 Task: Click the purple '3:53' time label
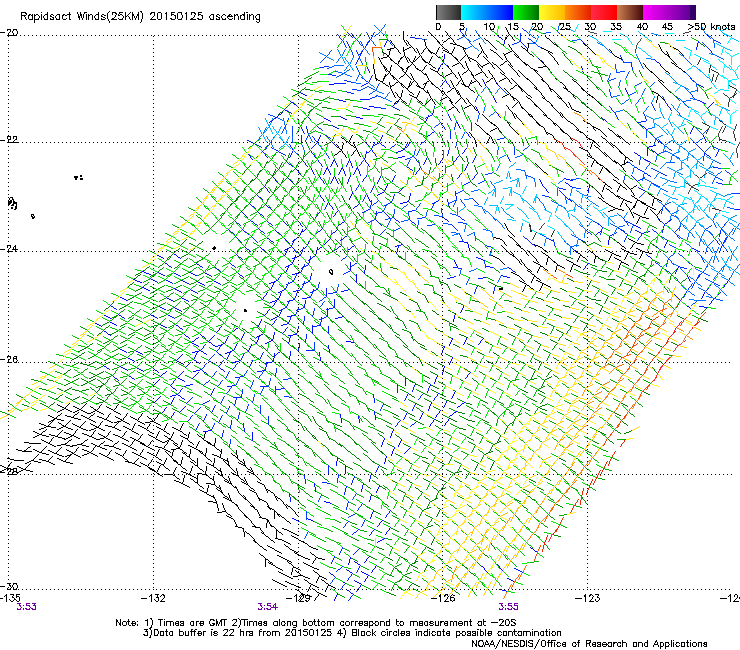coord(26,607)
